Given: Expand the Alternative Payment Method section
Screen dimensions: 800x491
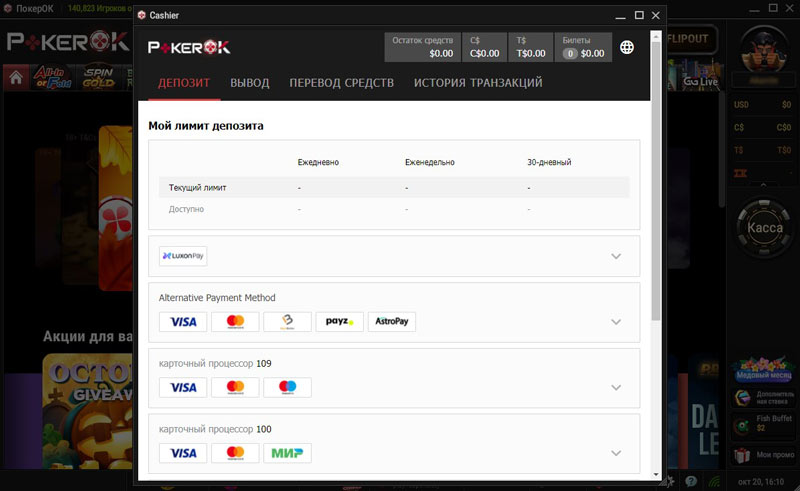Looking at the screenshot, I should pos(616,321).
